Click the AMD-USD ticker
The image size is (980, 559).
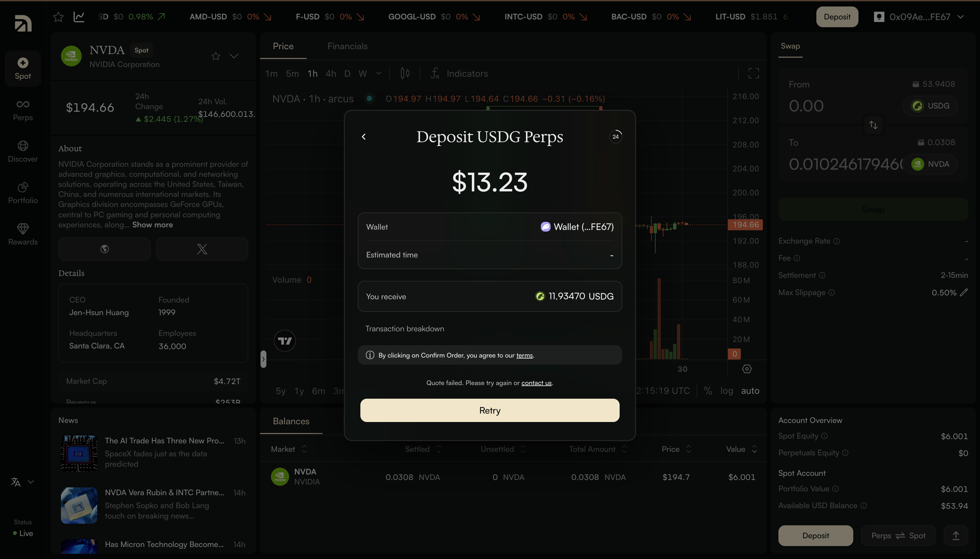pyautogui.click(x=230, y=17)
